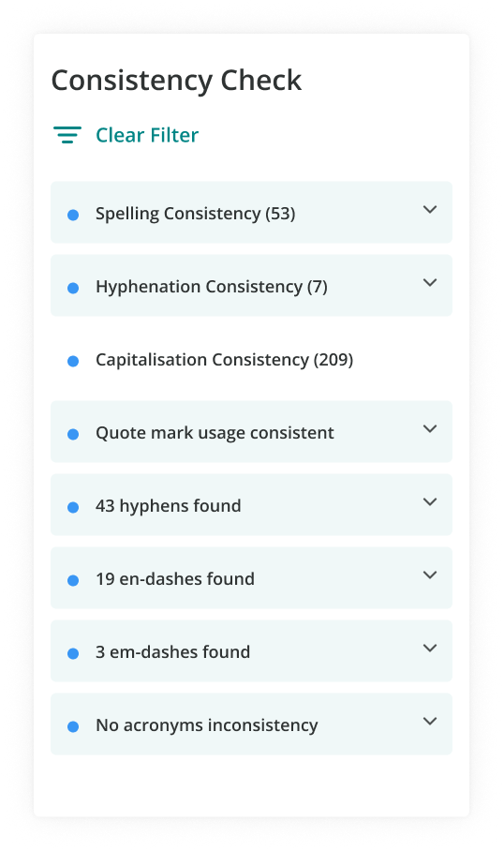This screenshot has height=851, width=504.
Task: Click blue dot beside 19 en-dashes found
Action: click(73, 580)
